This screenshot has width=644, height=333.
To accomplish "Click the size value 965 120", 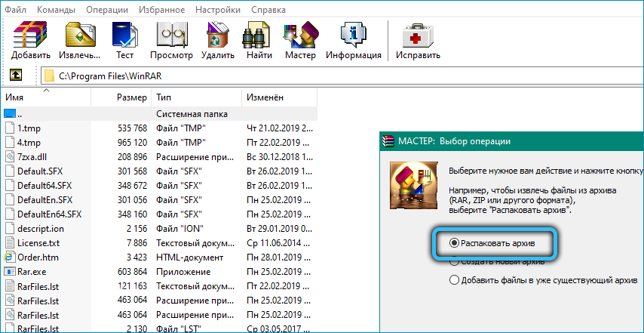I will (132, 143).
